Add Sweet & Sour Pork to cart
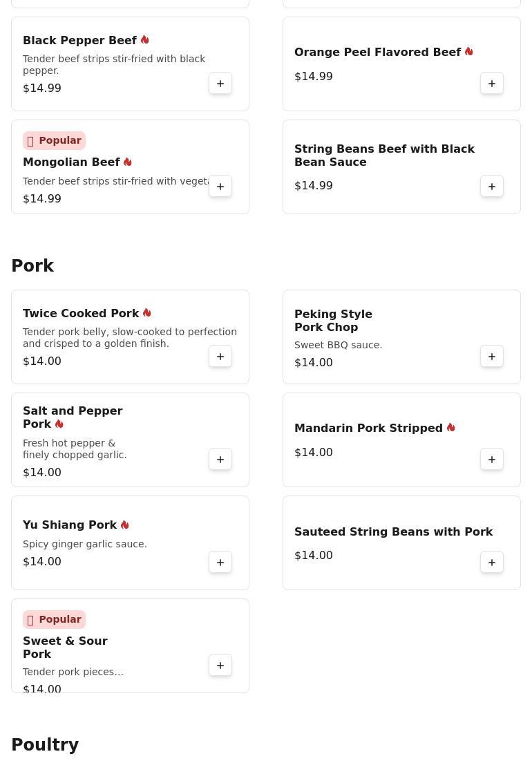This screenshot has width=532, height=763. point(220,666)
